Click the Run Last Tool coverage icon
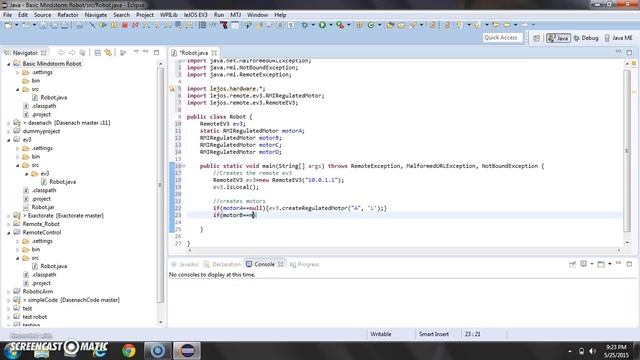 pos(340,25)
